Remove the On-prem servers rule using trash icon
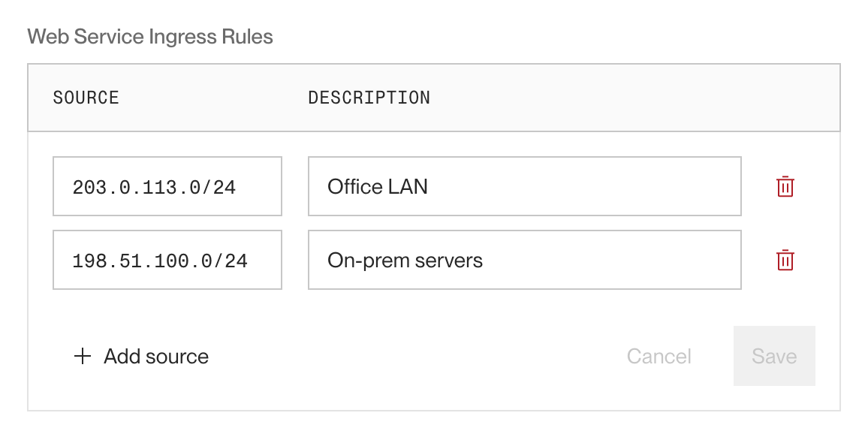The image size is (868, 437). [x=784, y=259]
